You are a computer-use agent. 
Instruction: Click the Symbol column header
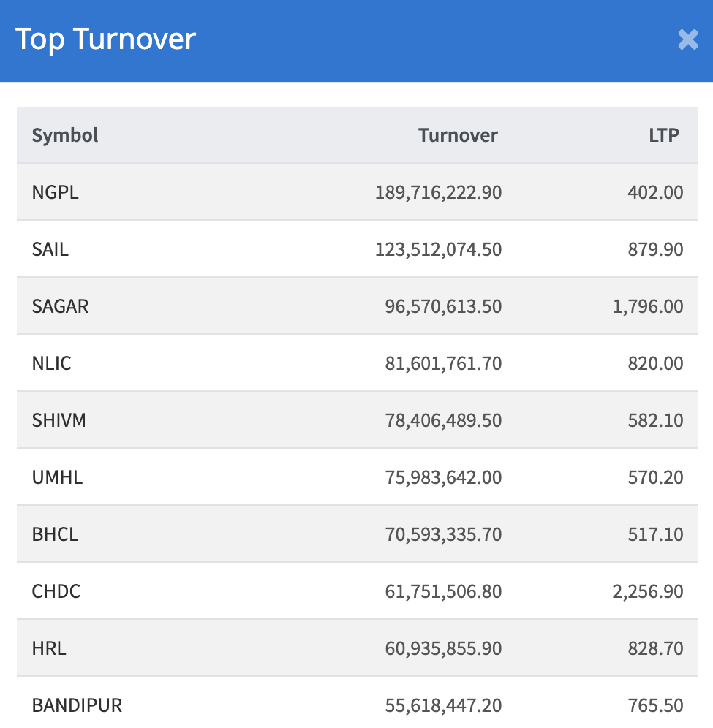point(65,135)
